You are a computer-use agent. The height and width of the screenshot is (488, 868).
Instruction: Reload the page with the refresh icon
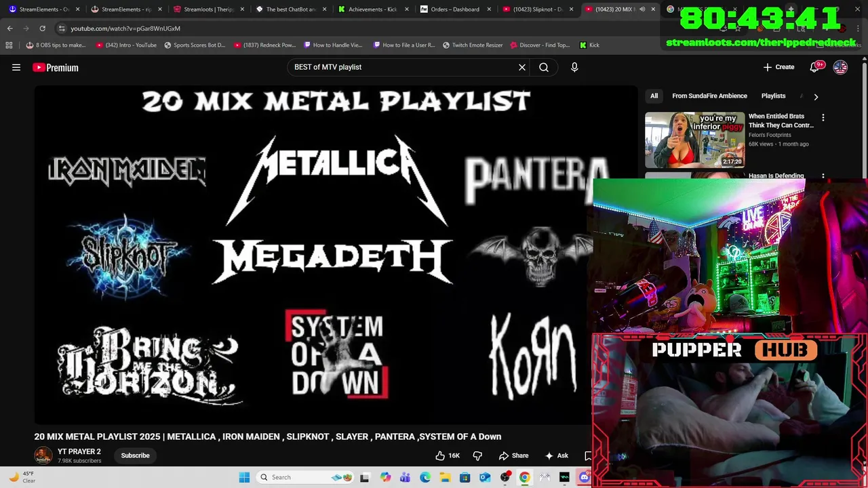(42, 28)
